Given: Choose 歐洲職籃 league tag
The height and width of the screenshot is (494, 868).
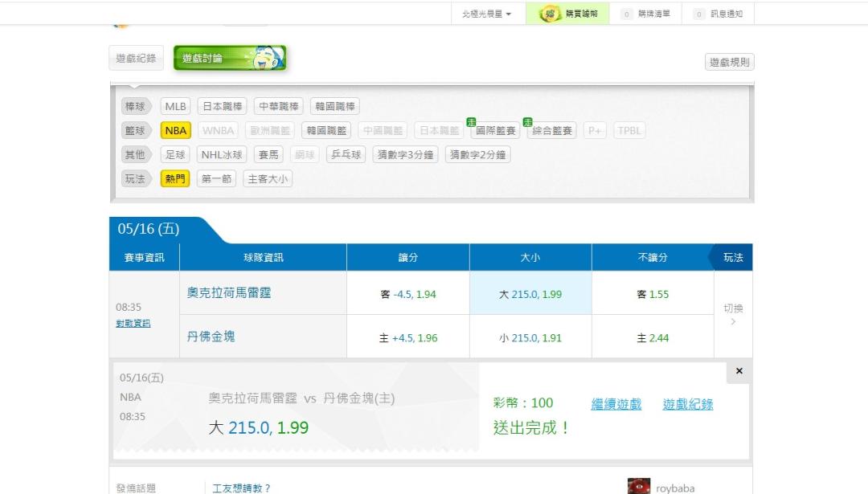Looking at the screenshot, I should pyautogui.click(x=270, y=131).
